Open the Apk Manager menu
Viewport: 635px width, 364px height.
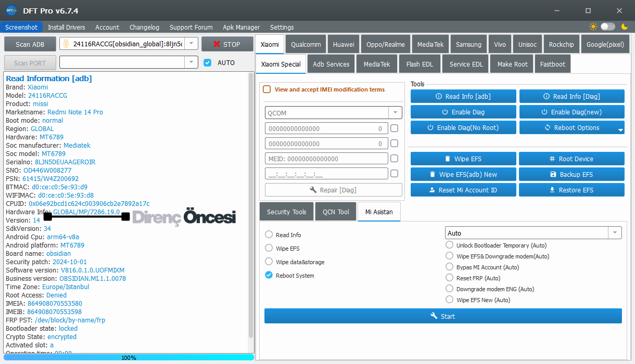coord(241,27)
